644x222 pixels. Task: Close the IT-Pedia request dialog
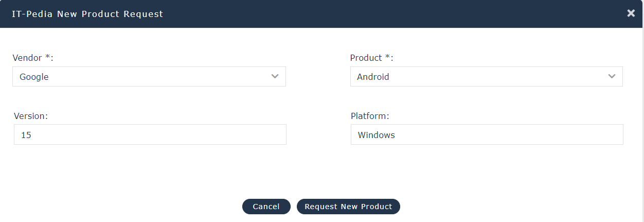[x=631, y=13]
